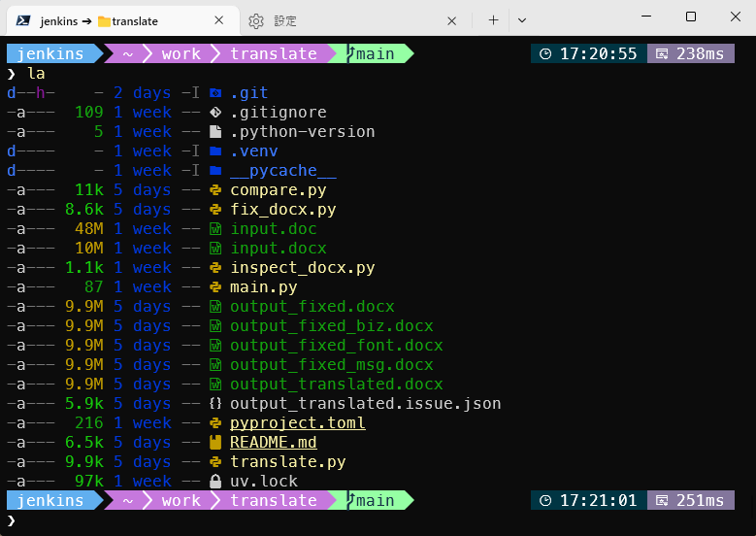The height and width of the screenshot is (536, 756).
Task: Open a new terminal tab
Action: coord(493,20)
